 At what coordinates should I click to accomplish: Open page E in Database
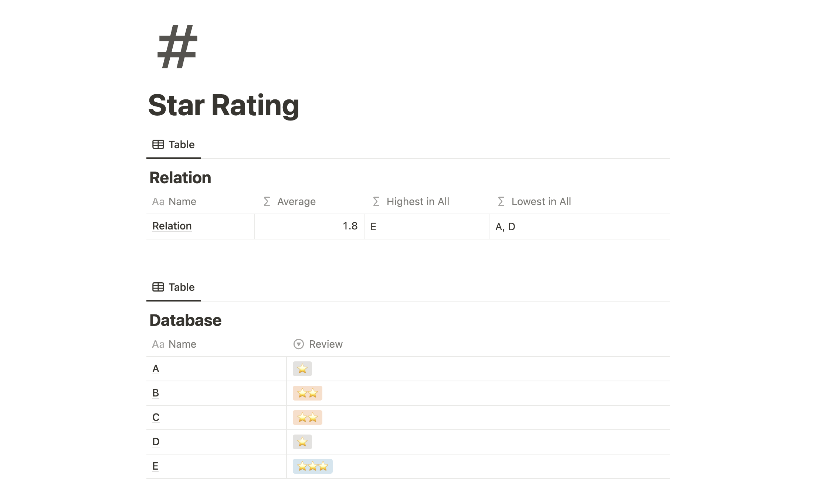coord(155,466)
